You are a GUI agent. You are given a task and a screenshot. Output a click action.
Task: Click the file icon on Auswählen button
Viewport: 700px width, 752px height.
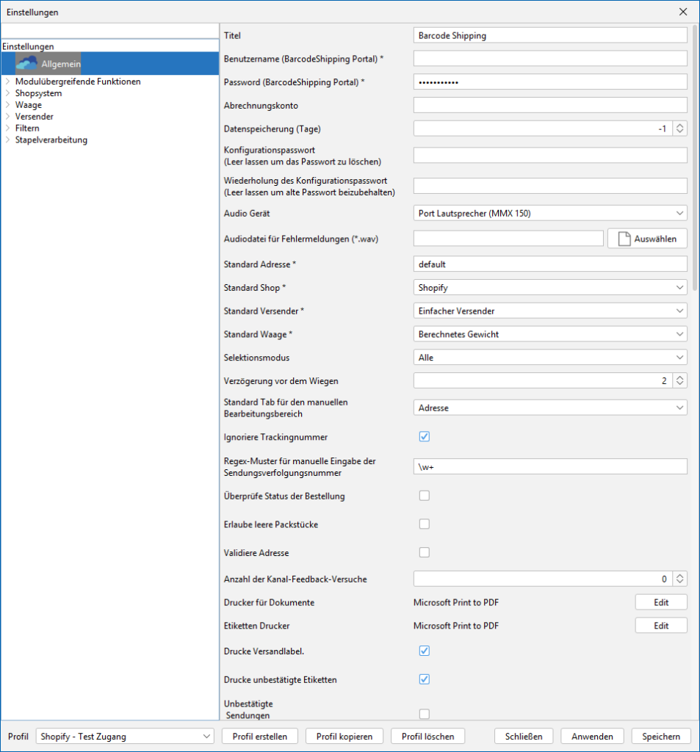point(624,239)
